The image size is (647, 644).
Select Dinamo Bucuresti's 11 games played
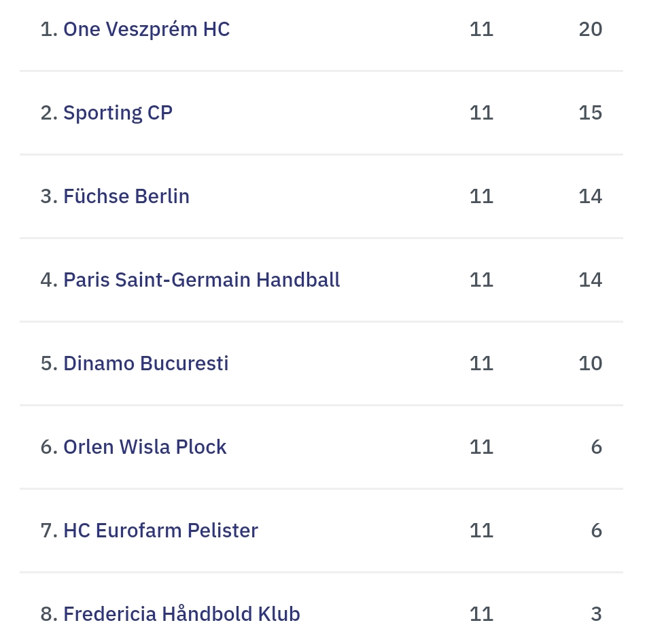481,363
